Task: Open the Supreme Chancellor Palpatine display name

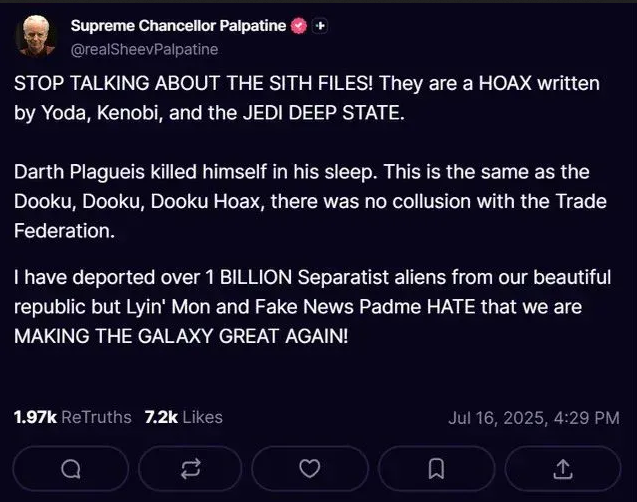Action: pos(178,26)
